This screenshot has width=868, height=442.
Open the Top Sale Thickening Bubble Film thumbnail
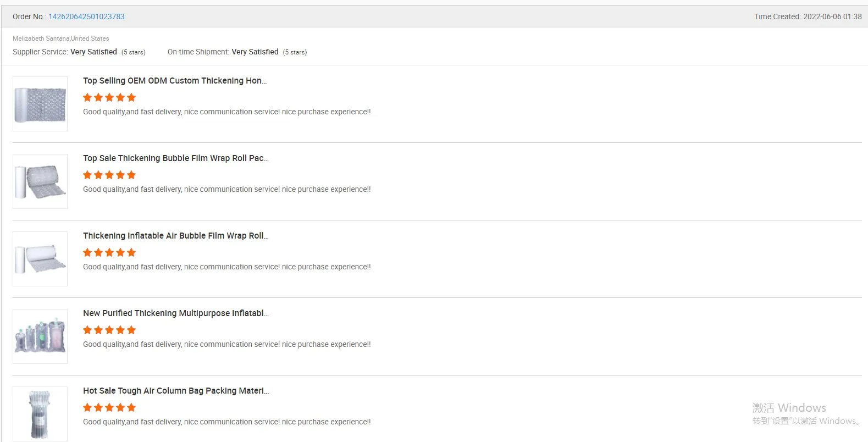click(x=40, y=181)
